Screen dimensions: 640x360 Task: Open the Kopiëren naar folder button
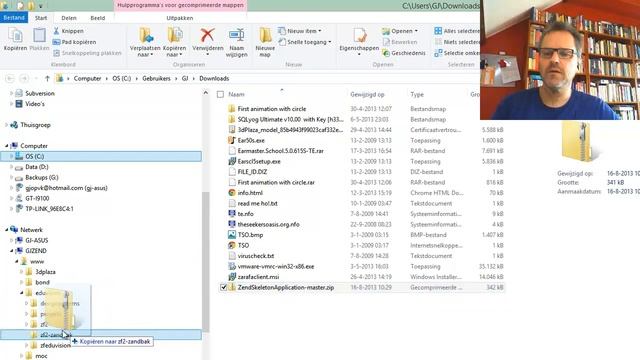[x=174, y=42]
